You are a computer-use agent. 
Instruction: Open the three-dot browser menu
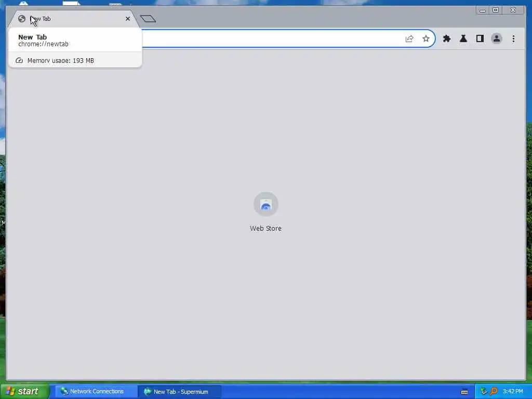point(513,38)
